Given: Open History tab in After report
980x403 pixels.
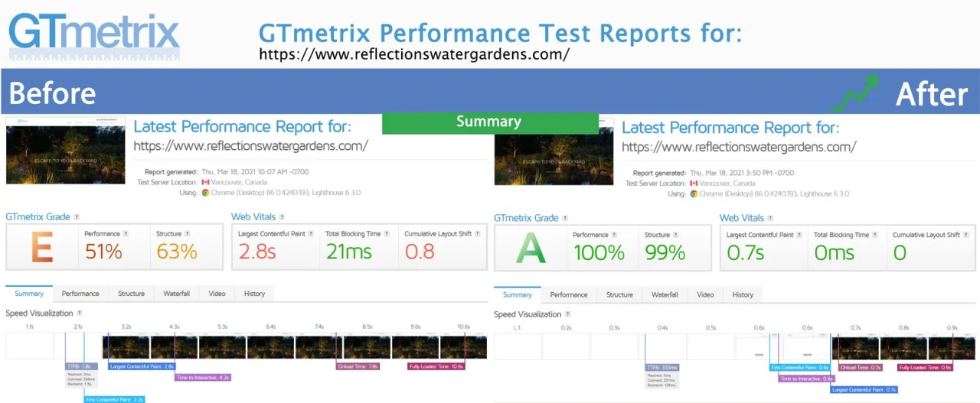Looking at the screenshot, I should pos(743,294).
